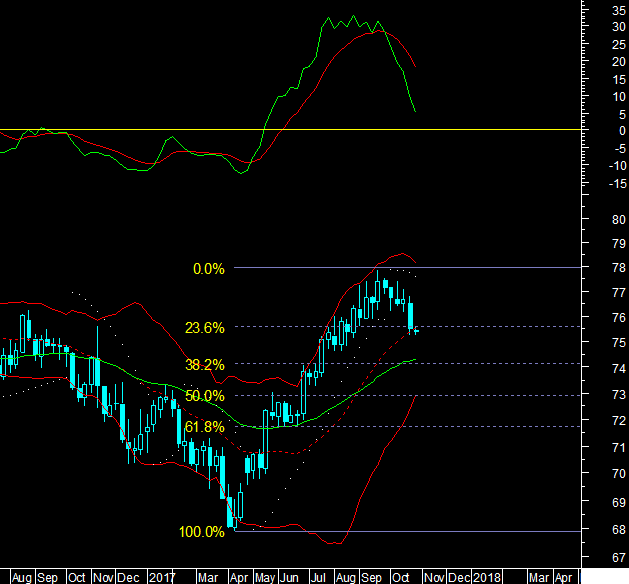Select the first Mar label on time axis
This screenshot has height=584, width=629.
208,578
